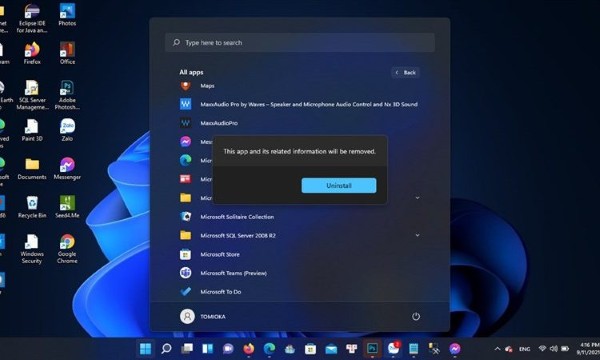The image size is (600, 360).
Task: Open the TOMIOKA user account menu
Action: point(203,316)
